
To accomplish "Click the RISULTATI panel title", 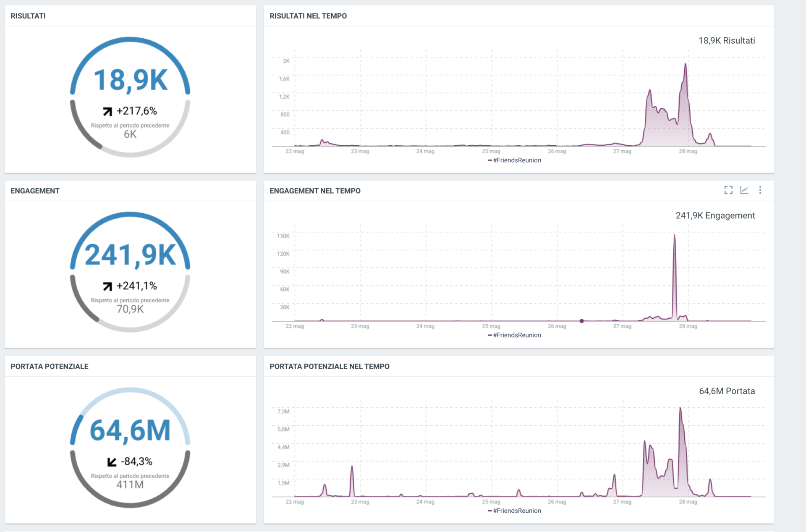I will [x=28, y=16].
